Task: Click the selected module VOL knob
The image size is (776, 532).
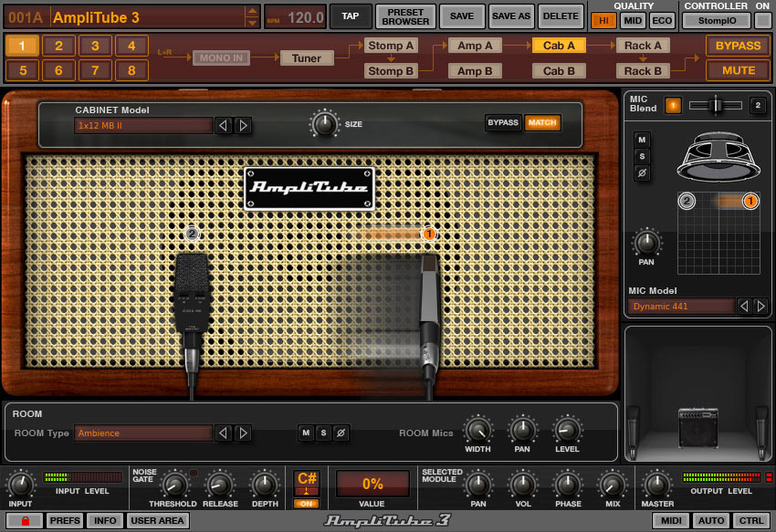Action: click(523, 485)
